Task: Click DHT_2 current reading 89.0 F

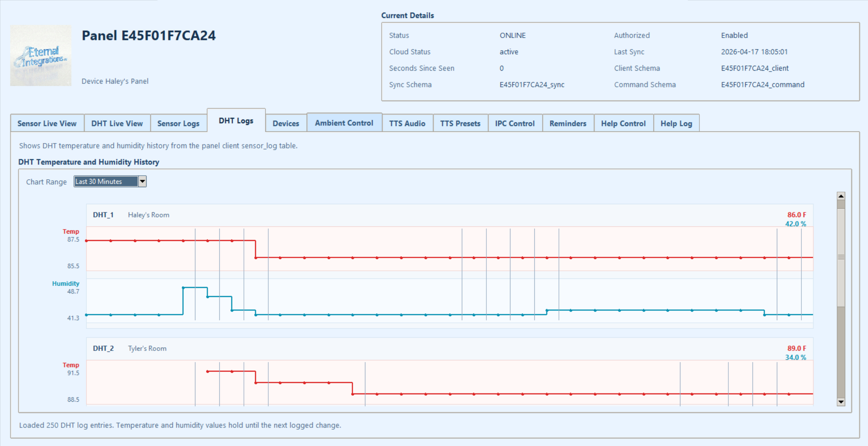Action: [796, 348]
